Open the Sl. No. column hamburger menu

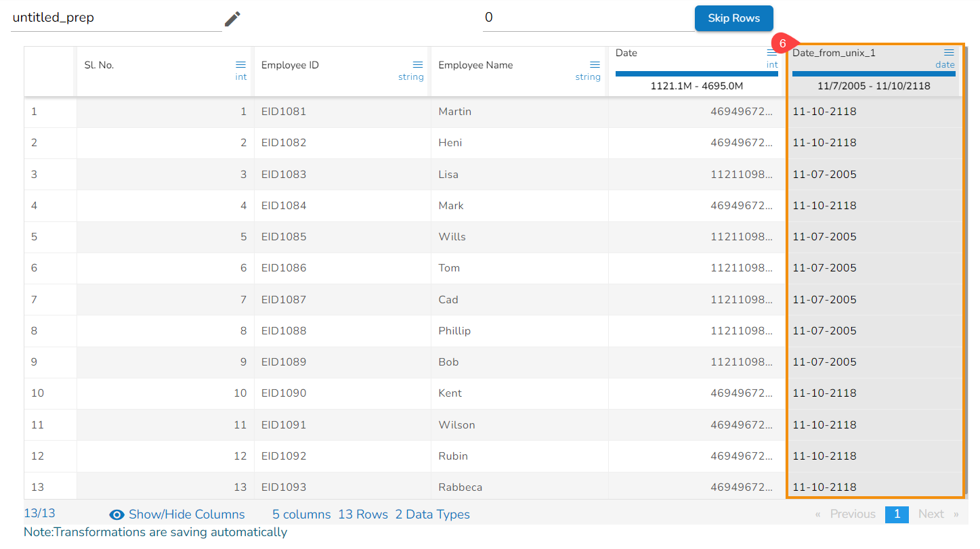tap(240, 64)
